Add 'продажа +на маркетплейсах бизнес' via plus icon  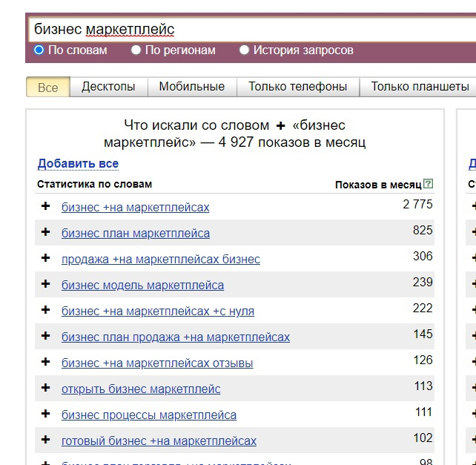pyautogui.click(x=45, y=258)
